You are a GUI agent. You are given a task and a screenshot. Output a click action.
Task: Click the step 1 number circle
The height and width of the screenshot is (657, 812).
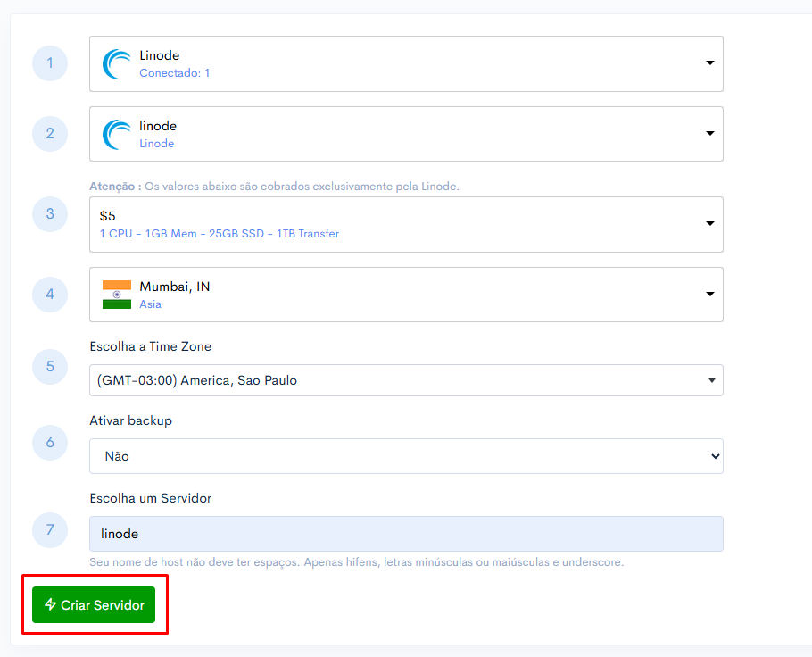pyautogui.click(x=50, y=63)
